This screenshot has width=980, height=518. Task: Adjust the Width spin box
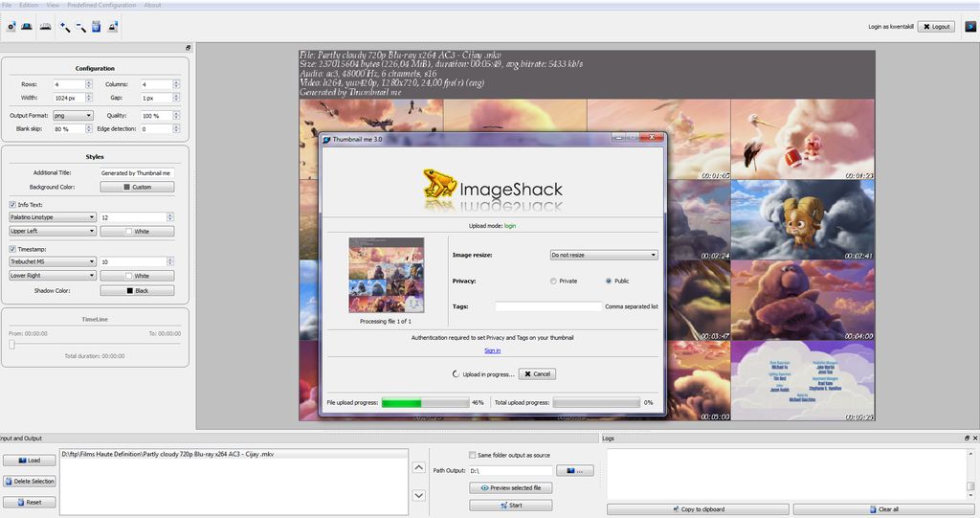click(73, 98)
